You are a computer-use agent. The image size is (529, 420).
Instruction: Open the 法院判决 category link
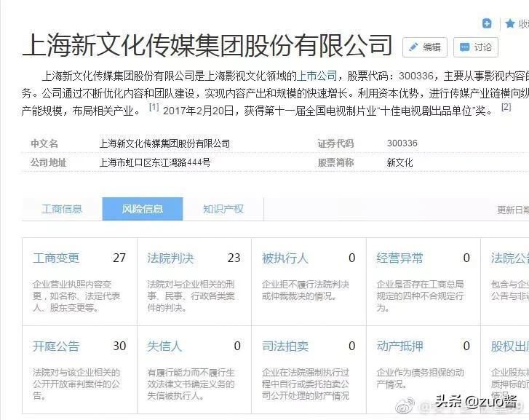(x=170, y=258)
